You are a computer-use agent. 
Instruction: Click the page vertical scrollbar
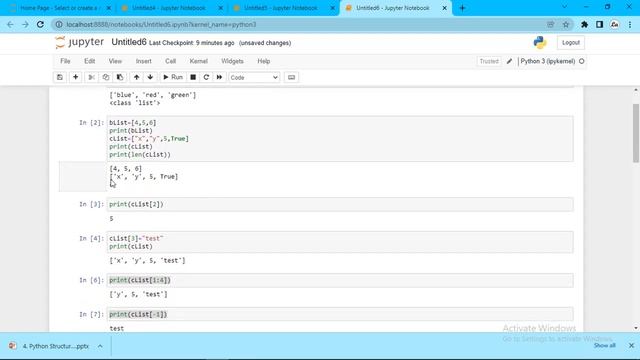pyautogui.click(x=636, y=133)
